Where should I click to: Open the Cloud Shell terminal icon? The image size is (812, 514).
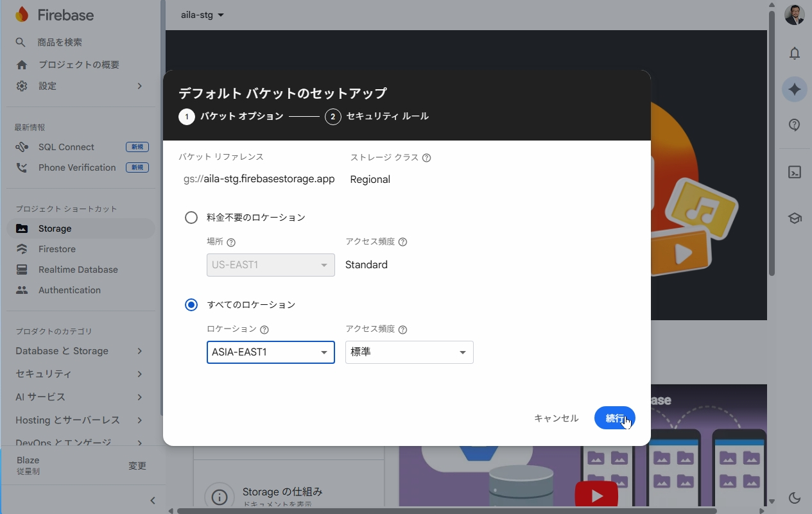point(795,172)
